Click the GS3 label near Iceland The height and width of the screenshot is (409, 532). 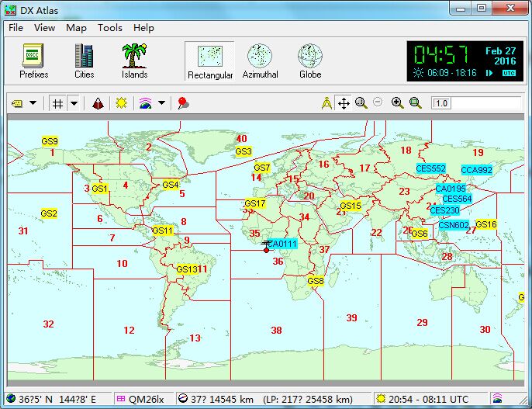[244, 151]
